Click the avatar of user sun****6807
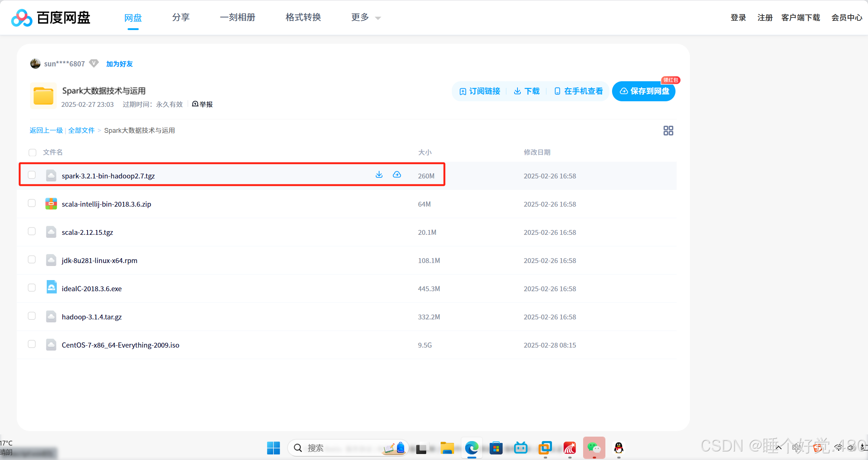Screen dimensions: 868x460 pos(35,63)
